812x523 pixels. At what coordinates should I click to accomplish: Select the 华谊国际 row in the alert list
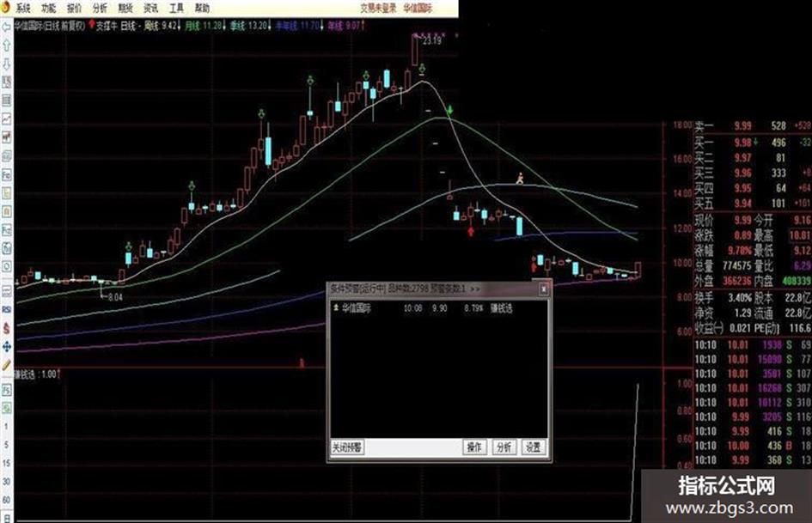[x=438, y=308]
